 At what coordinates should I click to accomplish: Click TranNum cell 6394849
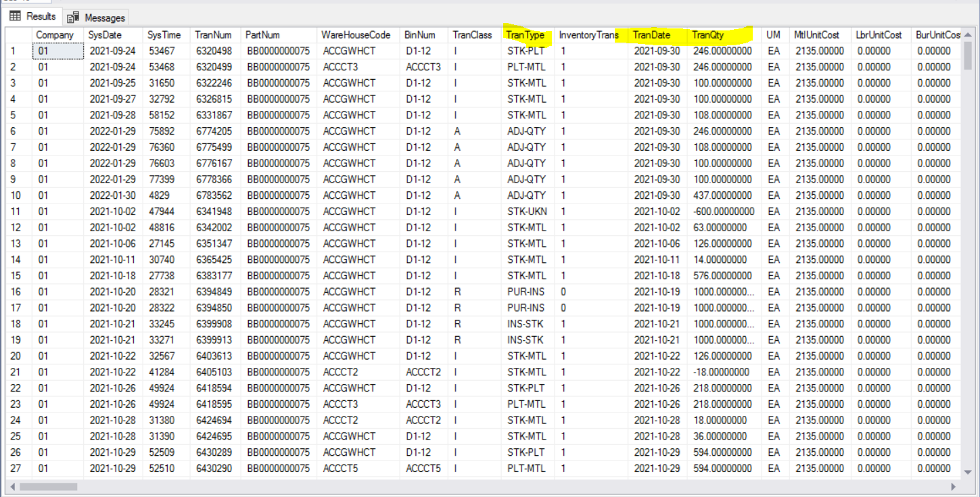pos(215,292)
